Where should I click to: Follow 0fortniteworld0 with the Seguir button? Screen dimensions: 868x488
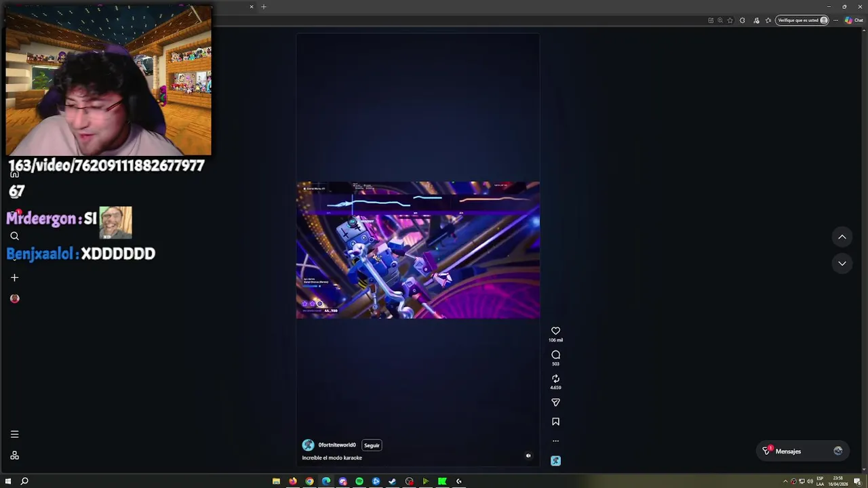pos(372,445)
